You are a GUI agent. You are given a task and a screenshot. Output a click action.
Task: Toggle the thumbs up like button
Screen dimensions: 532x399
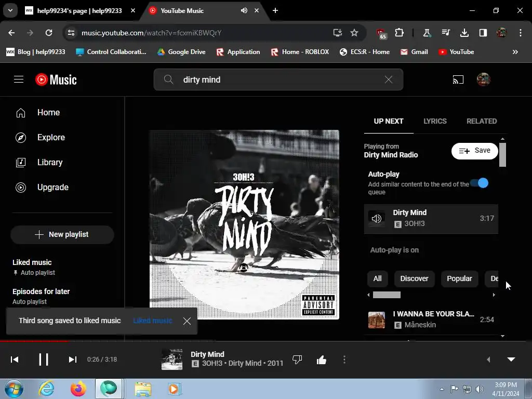(x=321, y=360)
